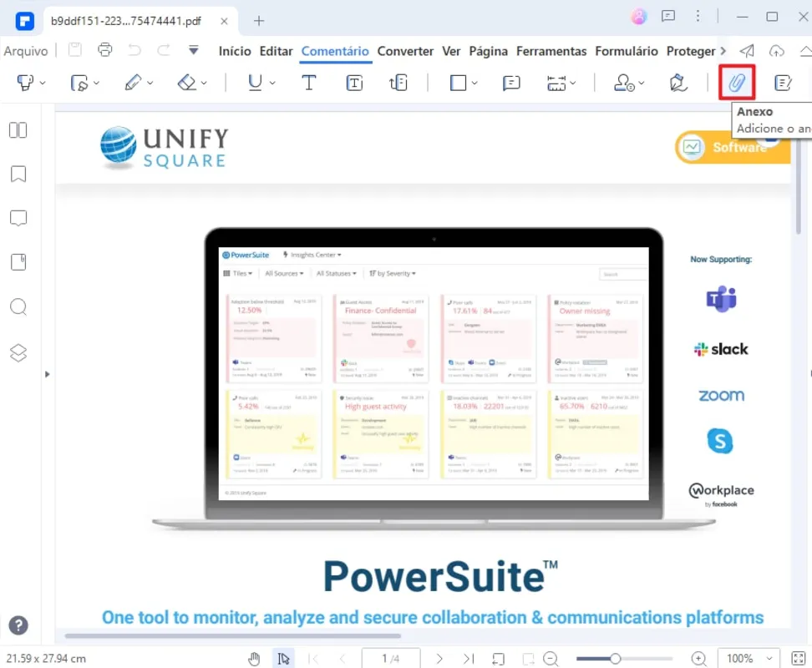The height and width of the screenshot is (668, 812).
Task: Open the Formulário tab
Action: pos(627,51)
